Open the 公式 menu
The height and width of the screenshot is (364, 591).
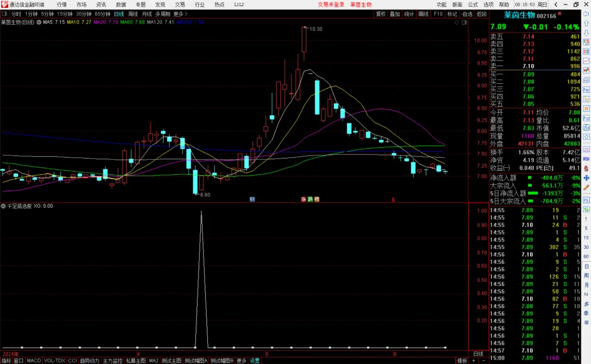473,4
